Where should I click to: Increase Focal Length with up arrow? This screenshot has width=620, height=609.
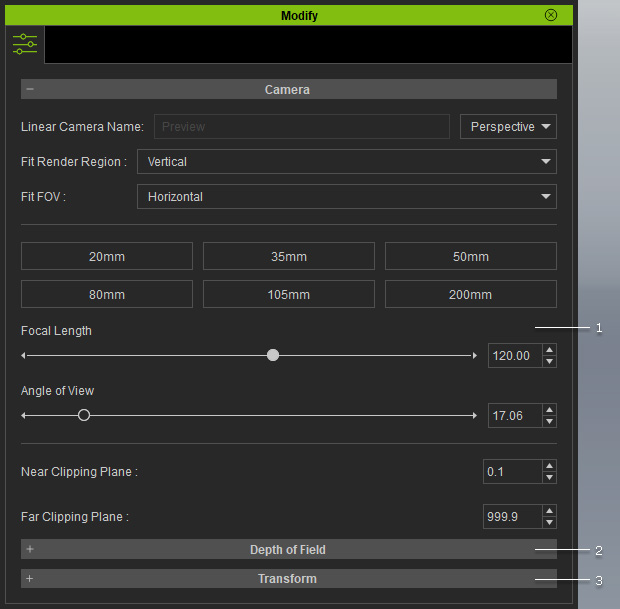click(549, 350)
